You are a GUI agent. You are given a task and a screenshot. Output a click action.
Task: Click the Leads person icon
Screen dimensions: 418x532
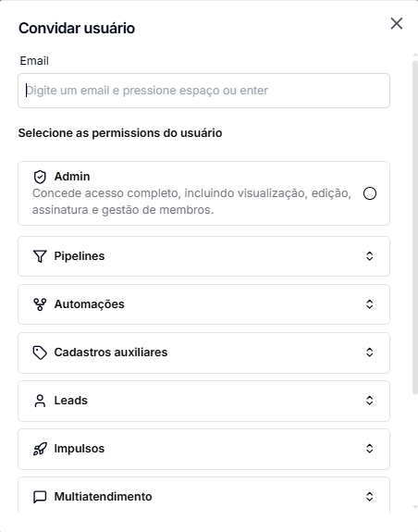click(40, 401)
